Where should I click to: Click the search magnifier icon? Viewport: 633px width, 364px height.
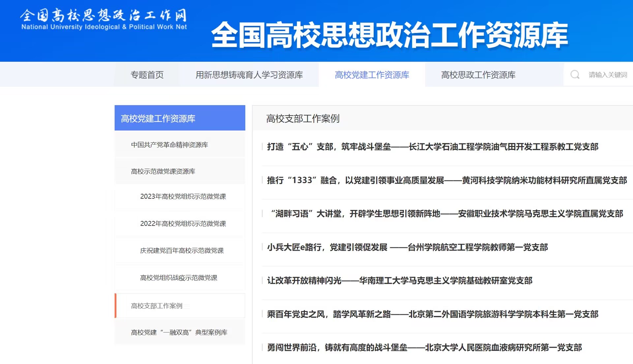(x=575, y=75)
